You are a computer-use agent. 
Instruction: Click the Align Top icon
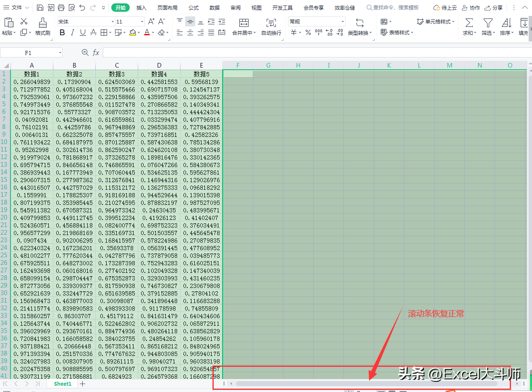click(180, 21)
